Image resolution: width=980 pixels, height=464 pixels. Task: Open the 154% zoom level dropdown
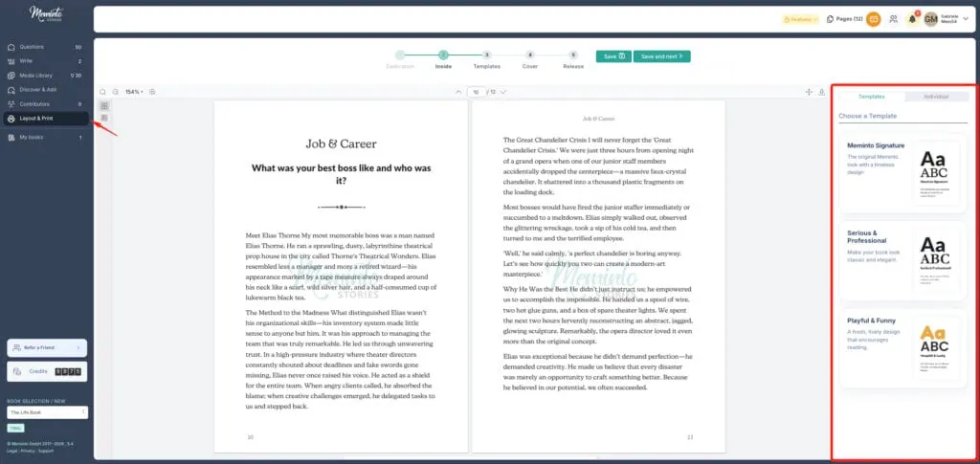click(x=134, y=92)
